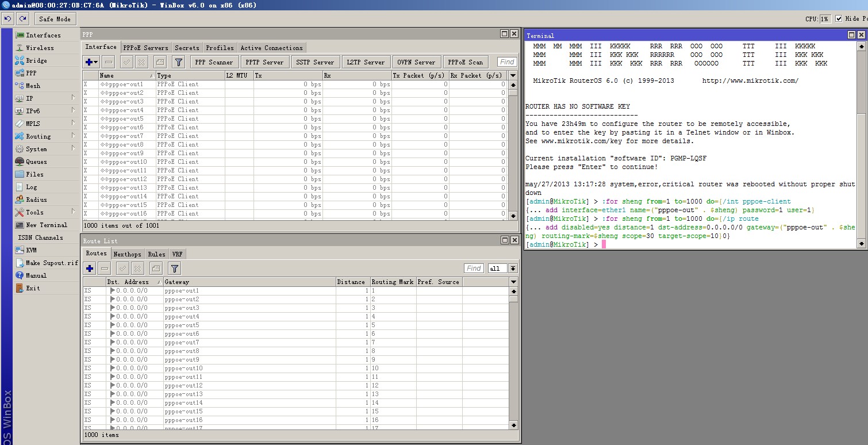Switch to Active Connections tab

click(x=271, y=48)
